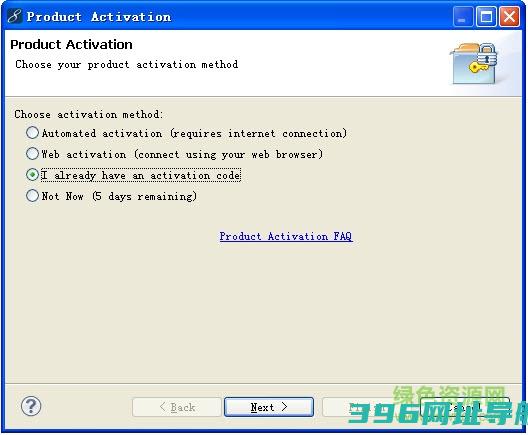Minimize the Product Activation window
The image size is (528, 435).
(x=463, y=16)
